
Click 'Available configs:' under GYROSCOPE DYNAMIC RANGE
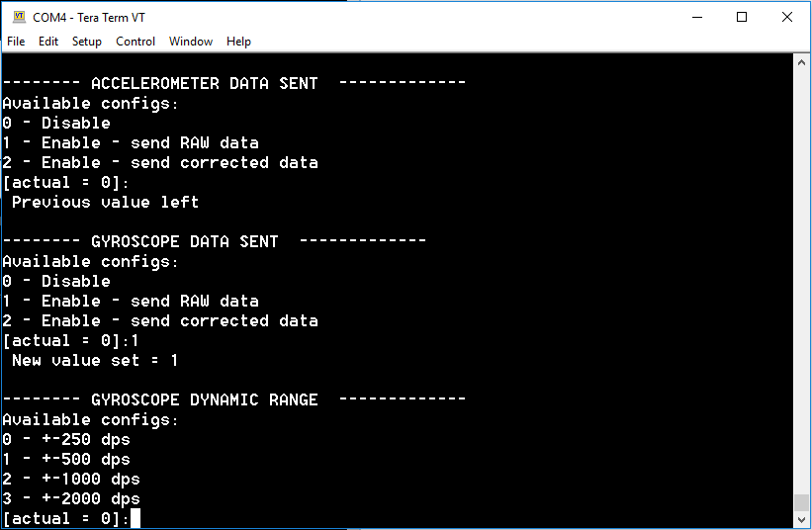91,420
